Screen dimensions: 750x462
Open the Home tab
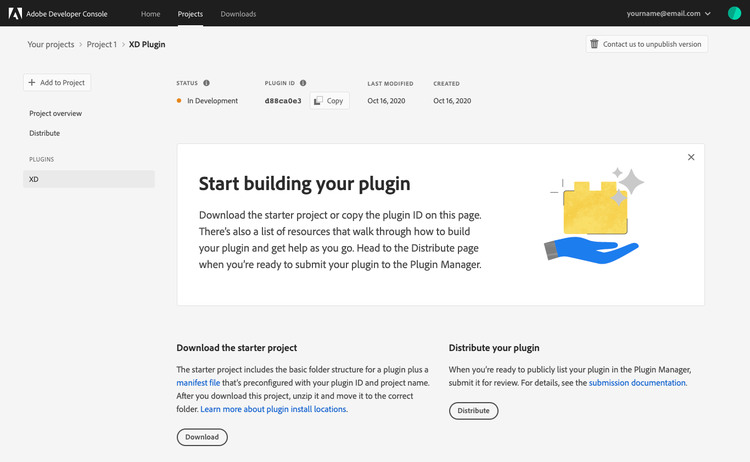point(150,14)
